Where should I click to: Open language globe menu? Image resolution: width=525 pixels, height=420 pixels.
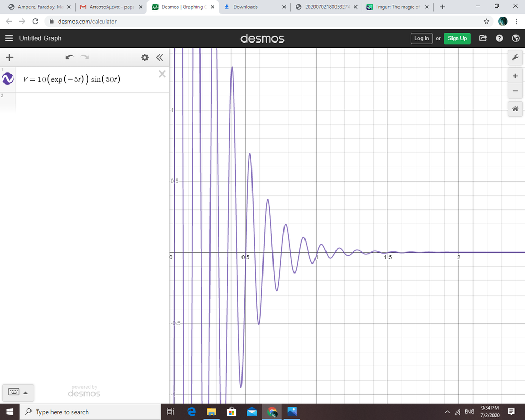516,38
